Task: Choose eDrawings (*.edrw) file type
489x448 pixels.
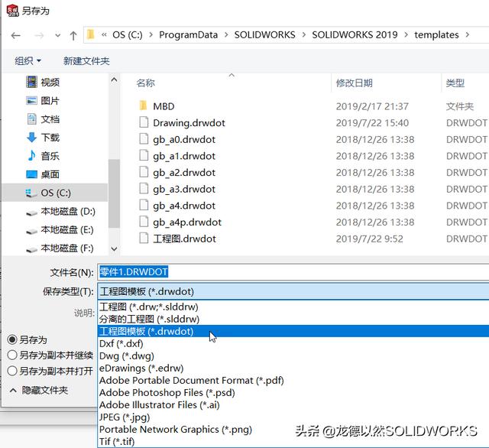Action: (x=293, y=368)
